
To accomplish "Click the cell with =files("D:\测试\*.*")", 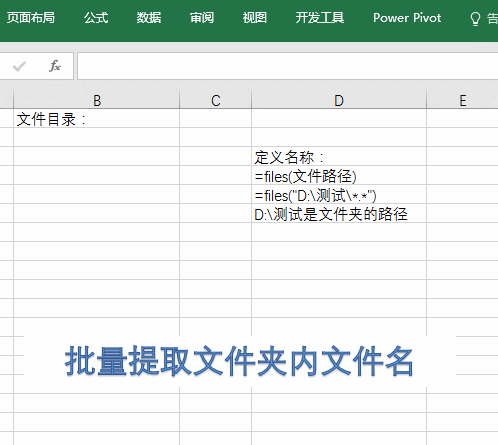I will pos(339,195).
